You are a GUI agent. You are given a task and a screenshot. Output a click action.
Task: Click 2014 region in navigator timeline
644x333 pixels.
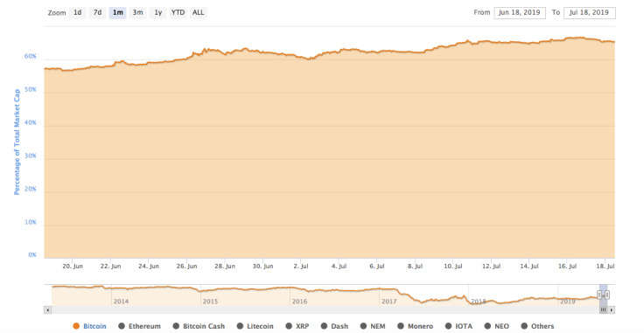point(121,302)
